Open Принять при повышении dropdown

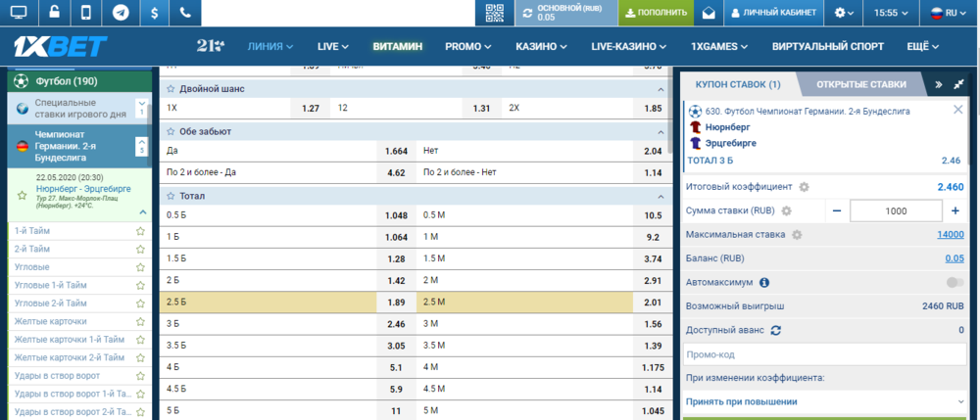click(824, 402)
